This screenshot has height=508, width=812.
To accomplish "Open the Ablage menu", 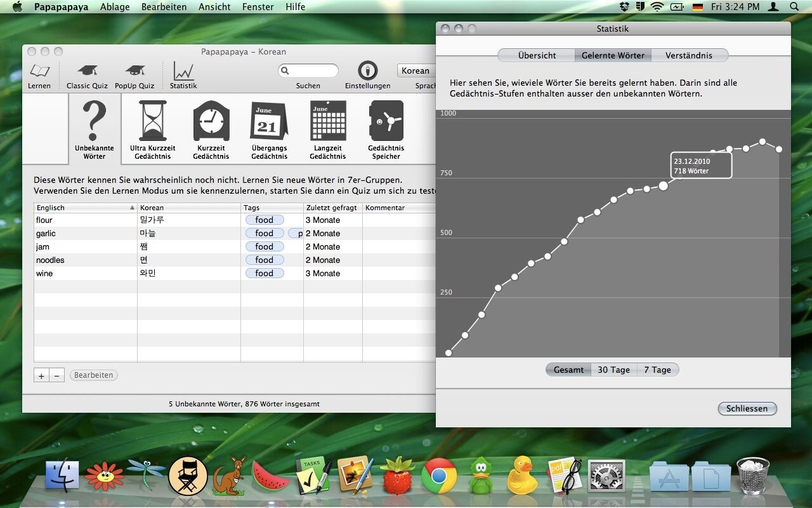I will [x=115, y=7].
